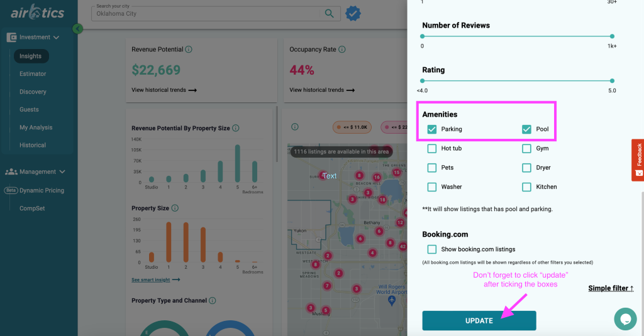Click map cluster marker 42
644x336 pixels.
pyautogui.click(x=403, y=247)
